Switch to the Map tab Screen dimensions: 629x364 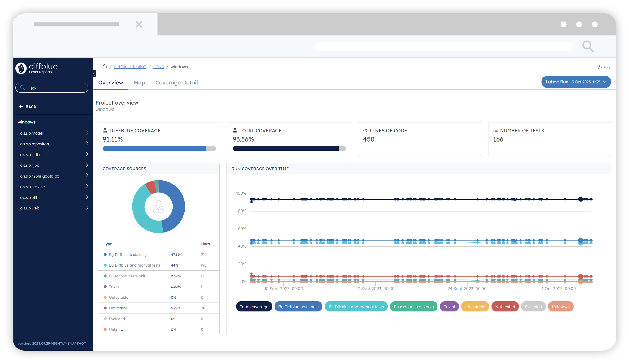point(139,83)
